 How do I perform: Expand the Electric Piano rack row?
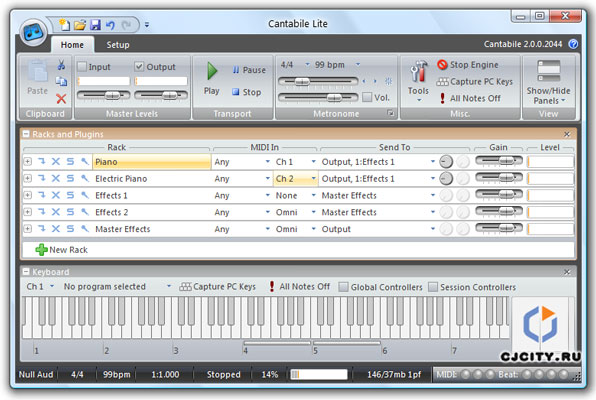pyautogui.click(x=28, y=178)
